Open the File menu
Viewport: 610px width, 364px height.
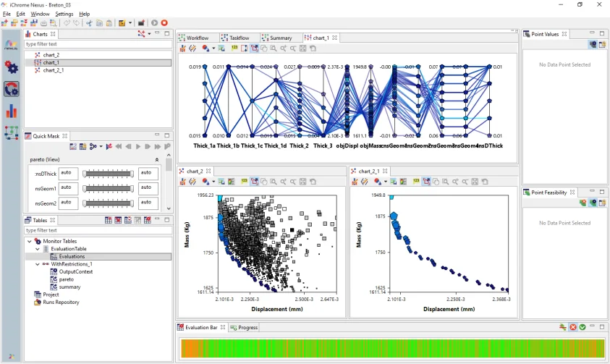pyautogui.click(x=7, y=14)
